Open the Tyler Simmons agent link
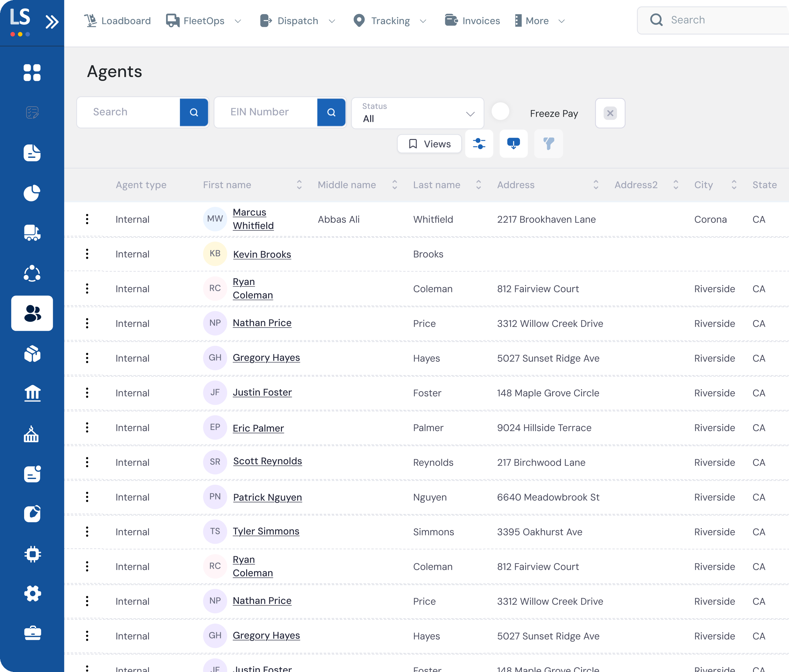 (266, 531)
